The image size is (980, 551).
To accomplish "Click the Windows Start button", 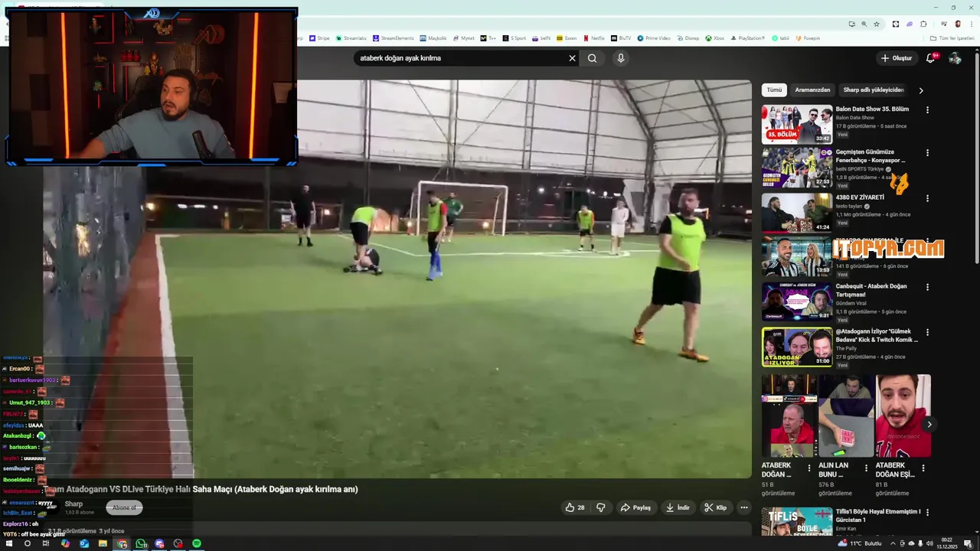I will click(x=9, y=543).
